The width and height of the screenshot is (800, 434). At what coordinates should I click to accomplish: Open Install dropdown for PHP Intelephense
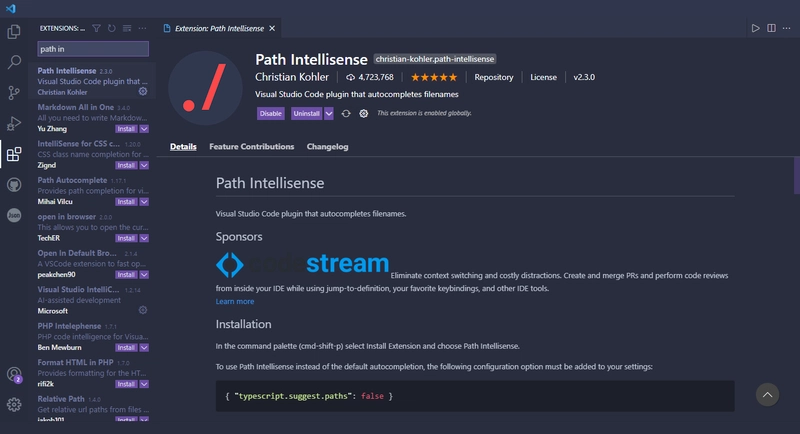[x=144, y=348]
